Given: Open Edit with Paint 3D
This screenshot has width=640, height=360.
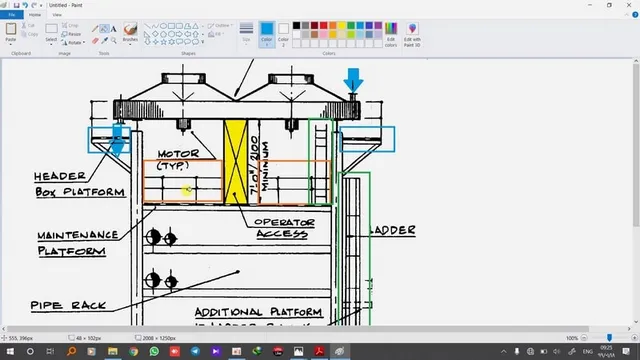Looking at the screenshot, I should pos(412,34).
